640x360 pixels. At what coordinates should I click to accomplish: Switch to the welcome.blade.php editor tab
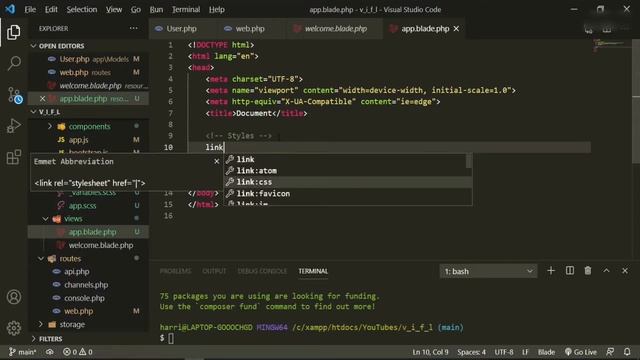[x=336, y=29]
